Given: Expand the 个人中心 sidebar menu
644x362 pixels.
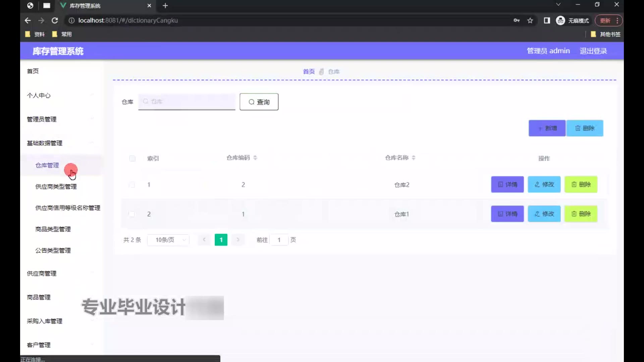Looking at the screenshot, I should pyautogui.click(x=39, y=96).
